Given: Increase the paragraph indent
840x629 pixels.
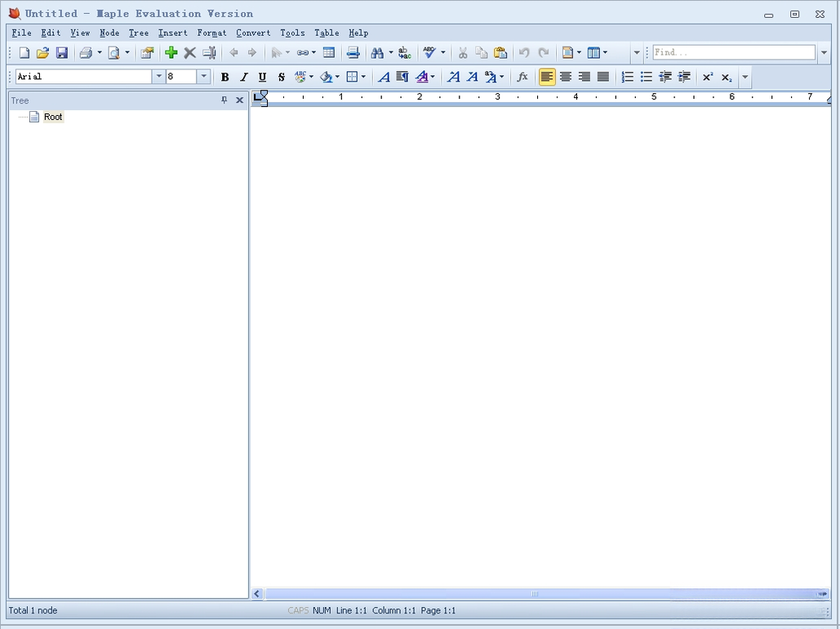Looking at the screenshot, I should [x=684, y=77].
